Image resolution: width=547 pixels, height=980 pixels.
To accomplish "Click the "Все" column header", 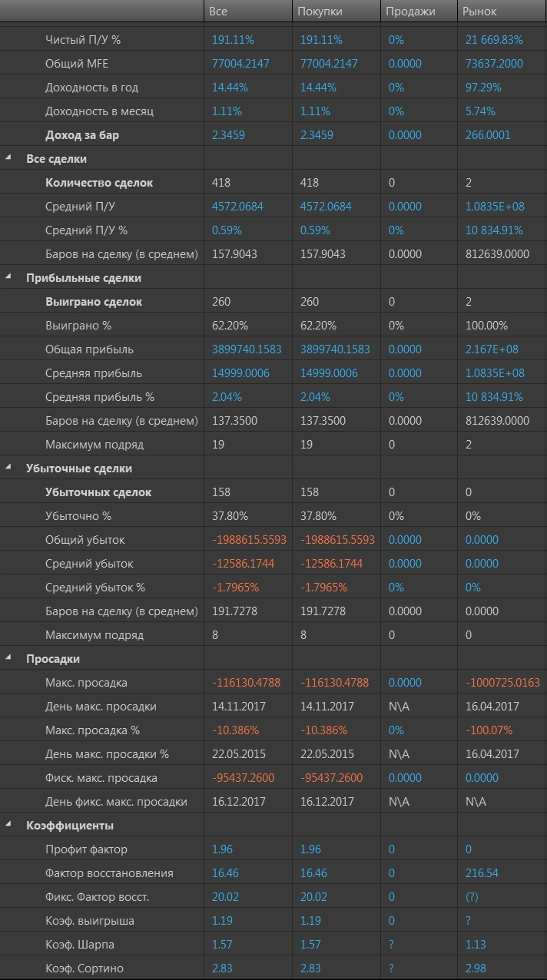I will tap(219, 12).
